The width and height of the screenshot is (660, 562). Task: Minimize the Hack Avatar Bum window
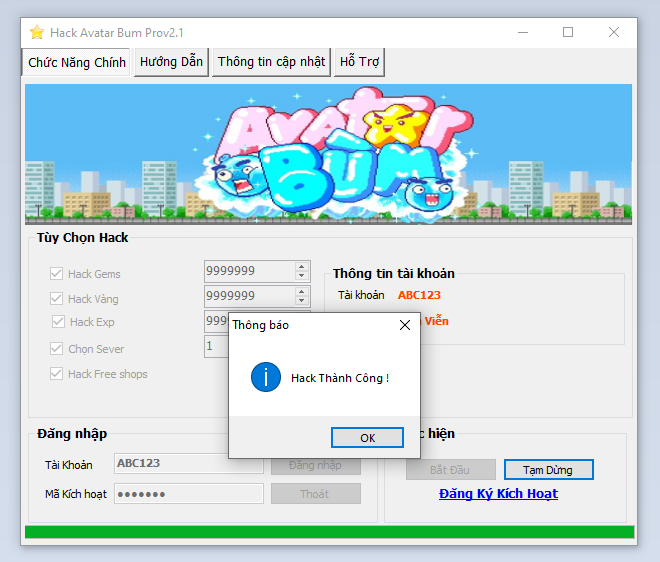pos(523,32)
